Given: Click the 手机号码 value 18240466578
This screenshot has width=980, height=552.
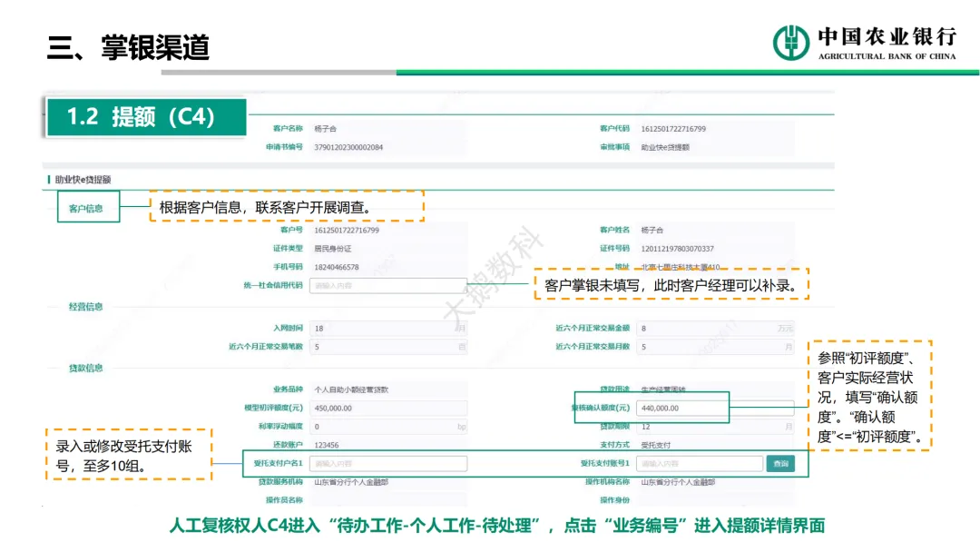Looking at the screenshot, I should (x=336, y=268).
